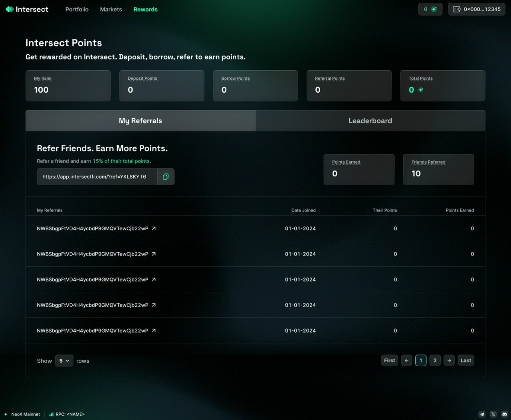Open the first referral's external link arrow
Image resolution: width=511 pixels, height=420 pixels.
pyautogui.click(x=154, y=229)
